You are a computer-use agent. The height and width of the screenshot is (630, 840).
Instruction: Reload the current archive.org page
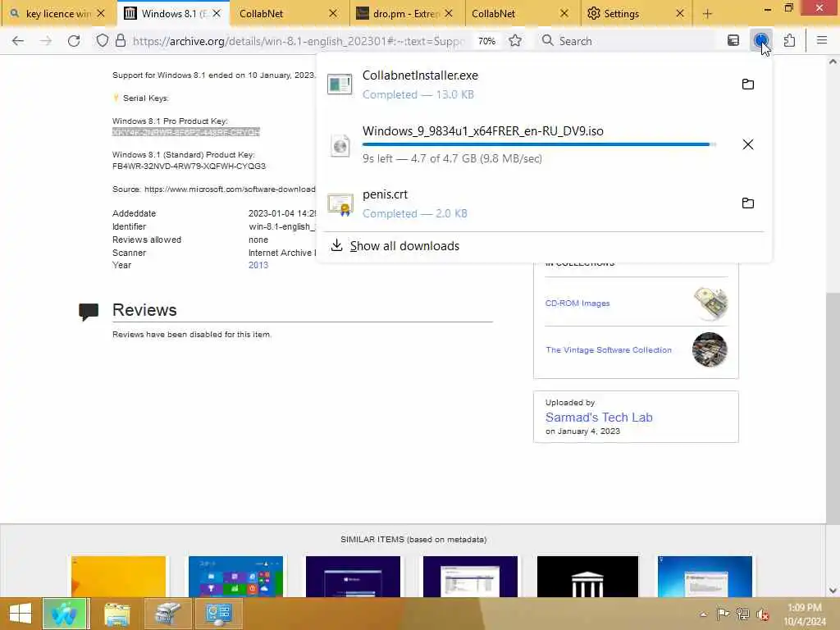click(73, 41)
